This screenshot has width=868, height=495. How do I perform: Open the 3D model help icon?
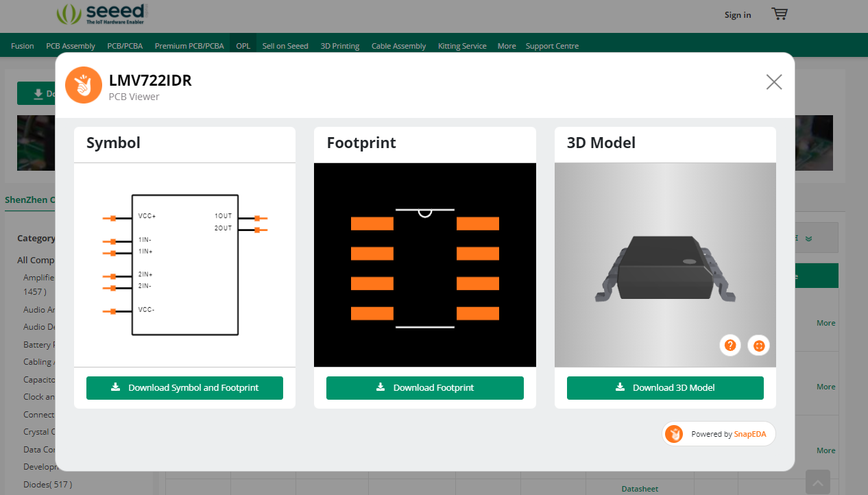point(730,346)
